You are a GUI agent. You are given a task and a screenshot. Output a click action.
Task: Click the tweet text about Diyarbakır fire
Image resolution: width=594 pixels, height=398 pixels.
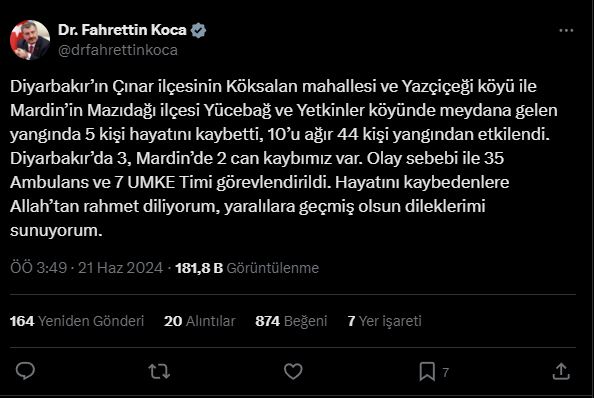(284, 158)
